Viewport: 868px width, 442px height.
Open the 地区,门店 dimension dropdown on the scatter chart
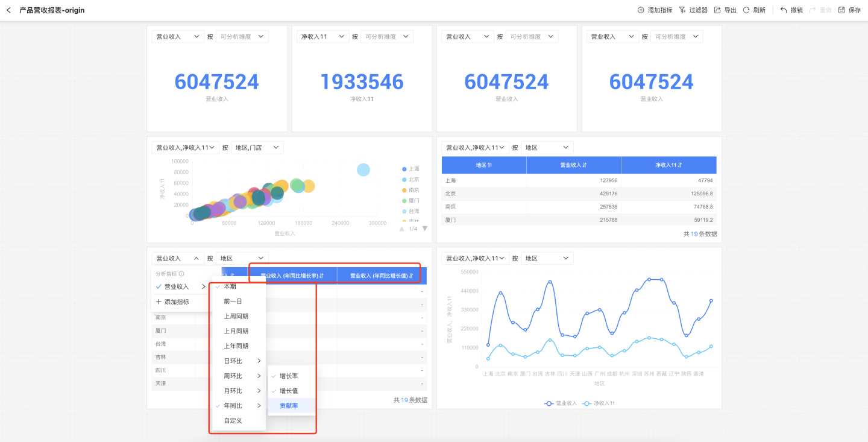[x=257, y=148]
